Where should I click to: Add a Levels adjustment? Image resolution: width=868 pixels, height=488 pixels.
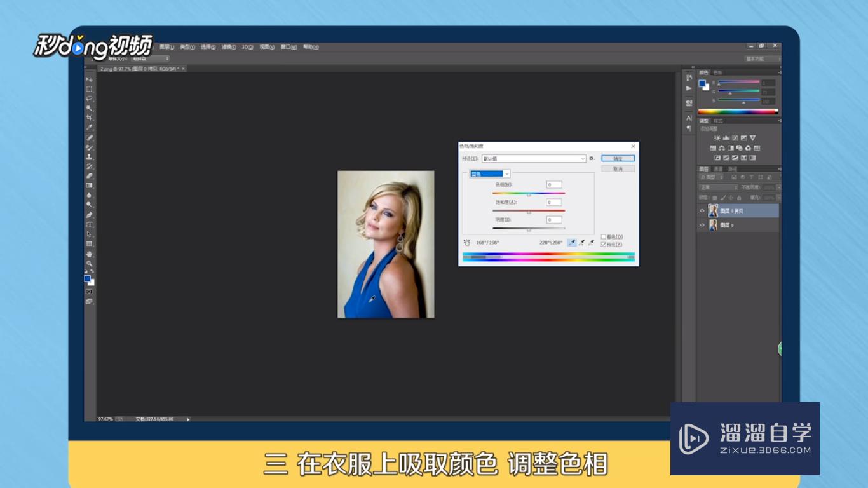click(726, 138)
